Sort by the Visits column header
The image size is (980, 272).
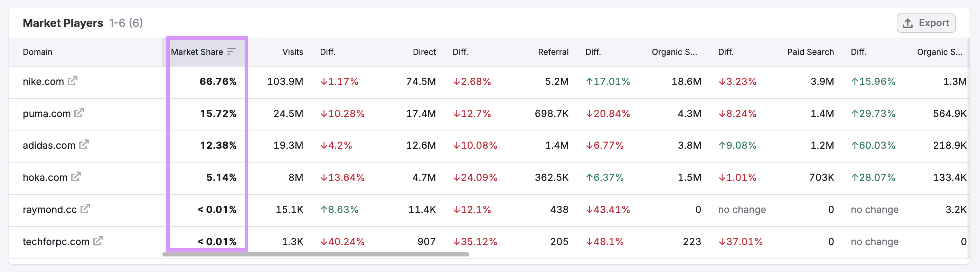(292, 52)
